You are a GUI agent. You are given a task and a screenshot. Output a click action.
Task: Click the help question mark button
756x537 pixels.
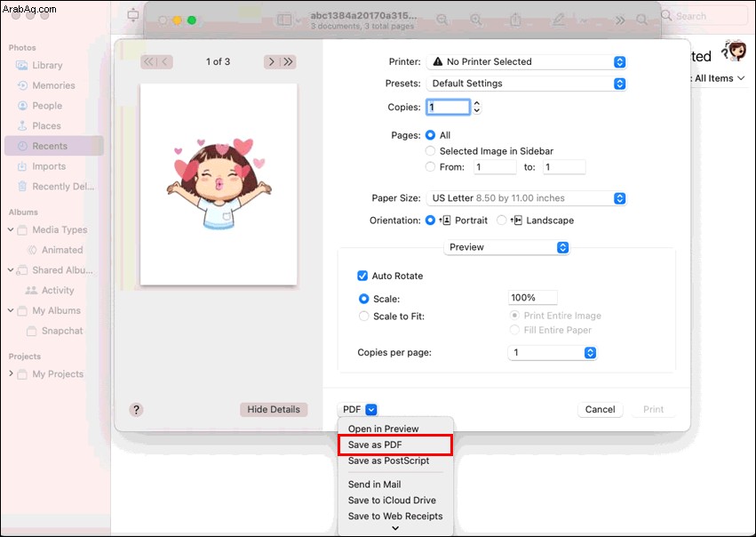136,410
